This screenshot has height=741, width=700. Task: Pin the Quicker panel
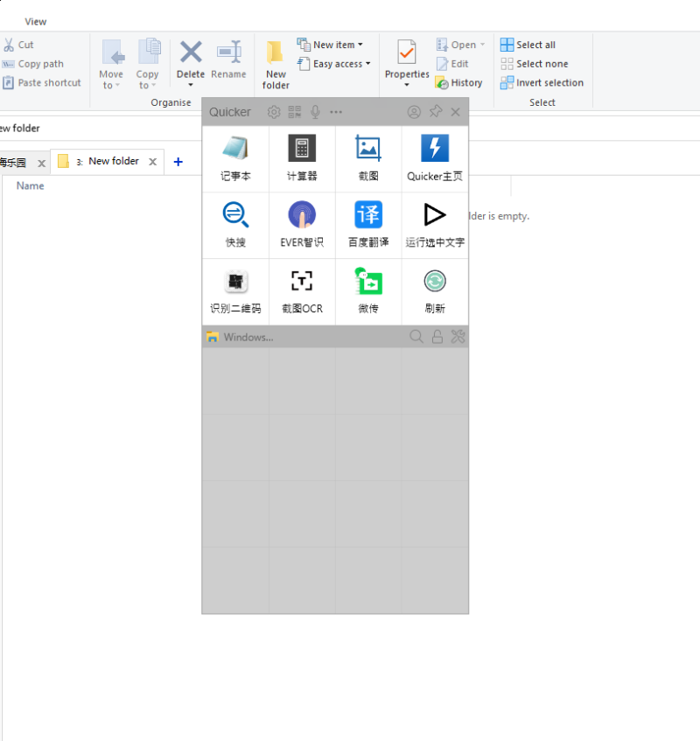tap(436, 111)
